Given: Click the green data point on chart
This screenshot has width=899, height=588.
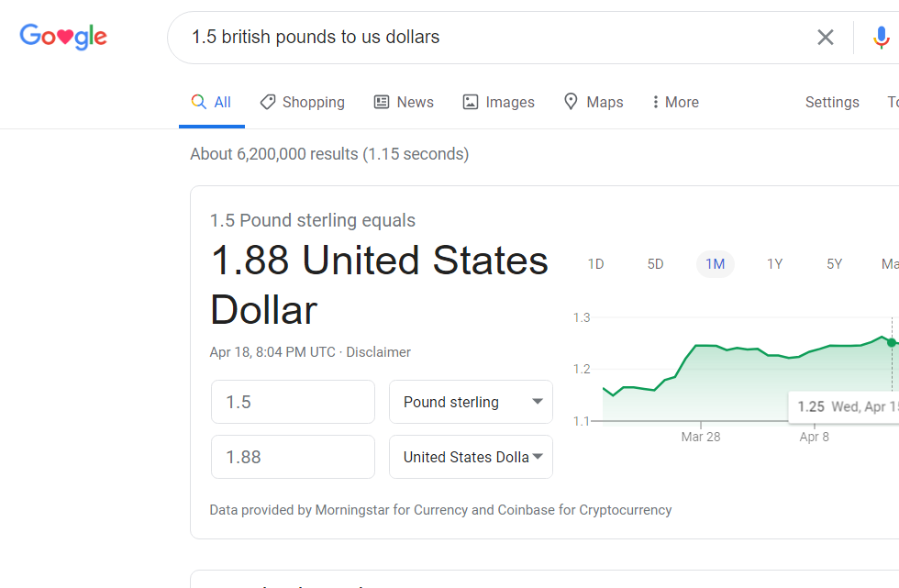Looking at the screenshot, I should pyautogui.click(x=892, y=342).
